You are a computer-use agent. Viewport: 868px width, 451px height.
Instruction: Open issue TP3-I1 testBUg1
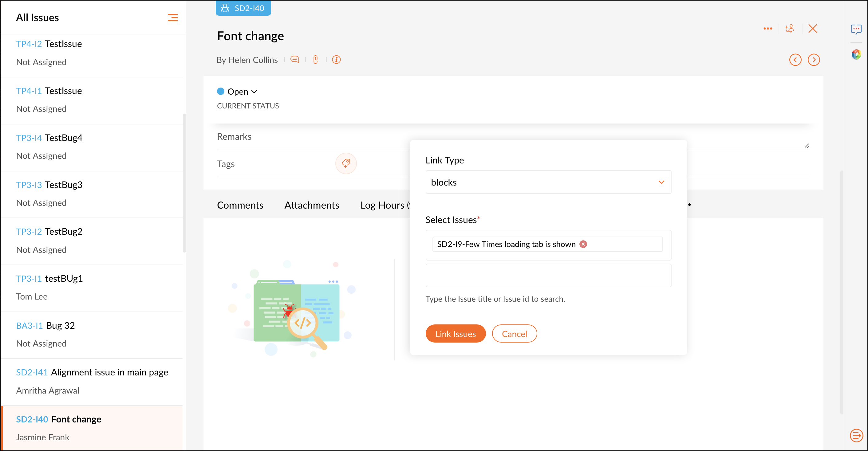point(92,288)
